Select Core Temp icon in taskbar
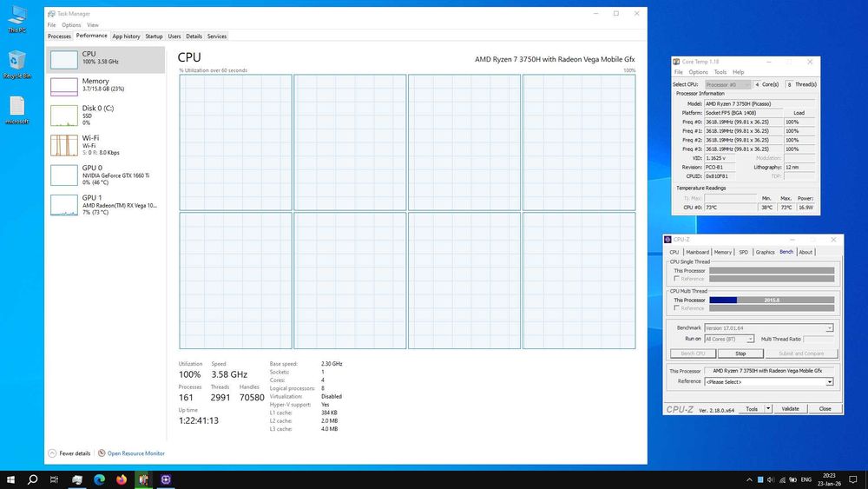 tap(143, 479)
